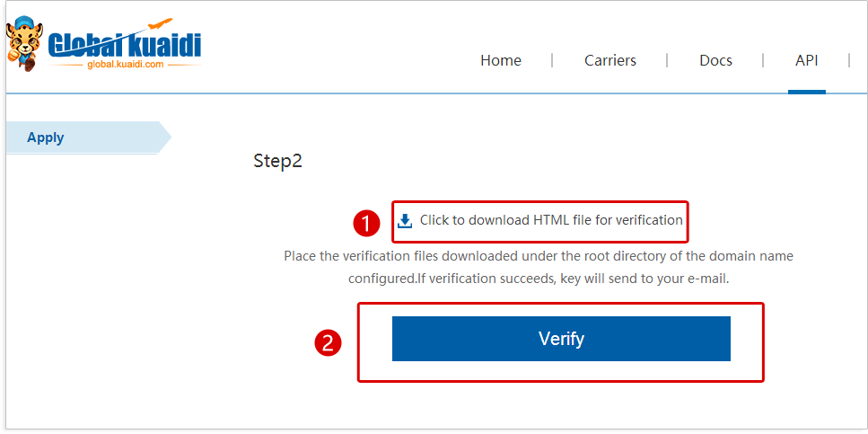Click the red circle marked 1
This screenshot has height=434, width=868.
[366, 224]
